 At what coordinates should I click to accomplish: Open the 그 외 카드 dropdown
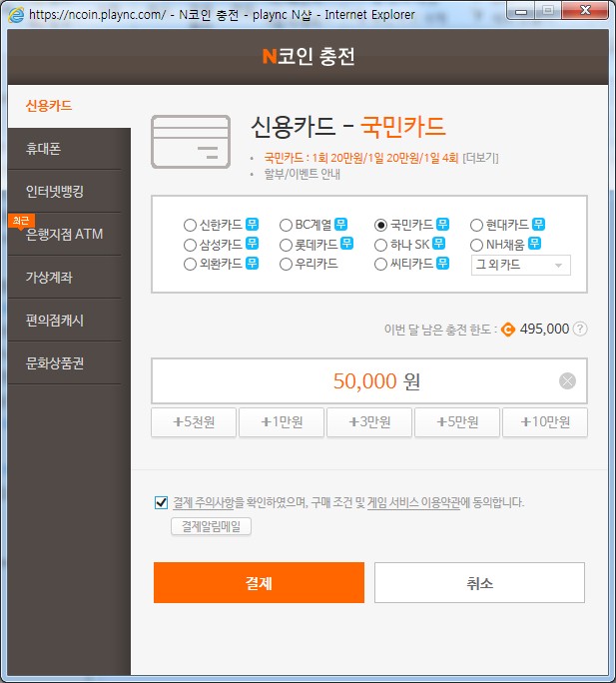[x=520, y=265]
